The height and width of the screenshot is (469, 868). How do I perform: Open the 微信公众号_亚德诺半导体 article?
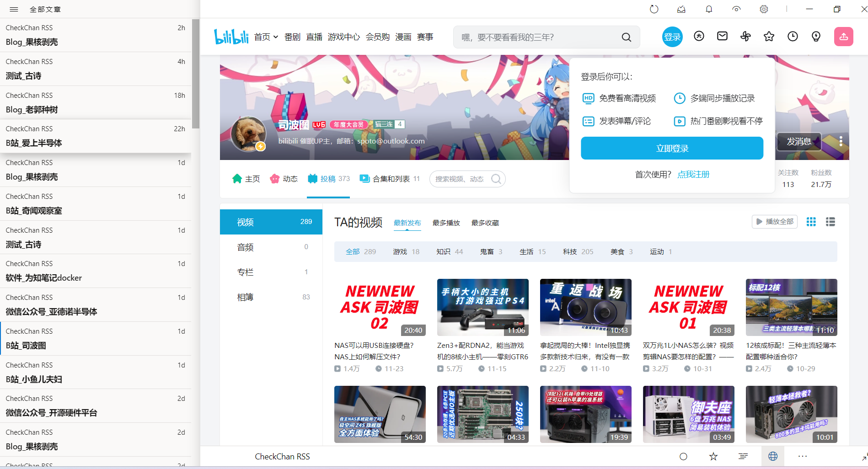point(96,304)
